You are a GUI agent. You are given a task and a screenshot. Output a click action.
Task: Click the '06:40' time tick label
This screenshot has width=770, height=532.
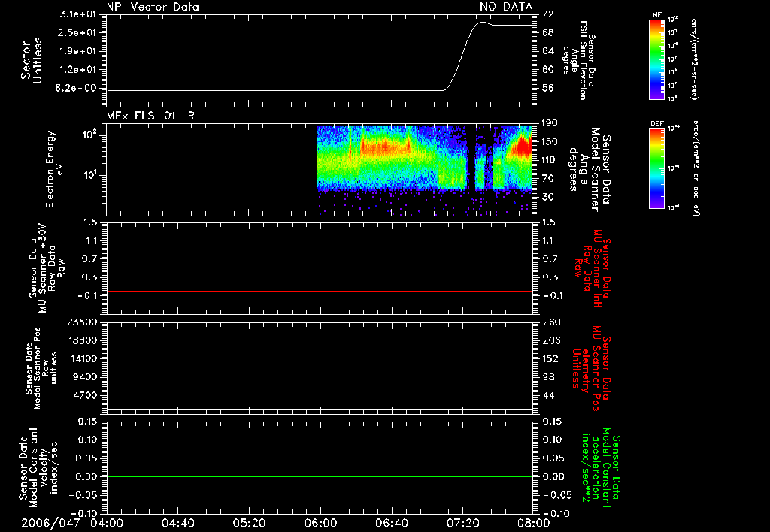(392, 523)
